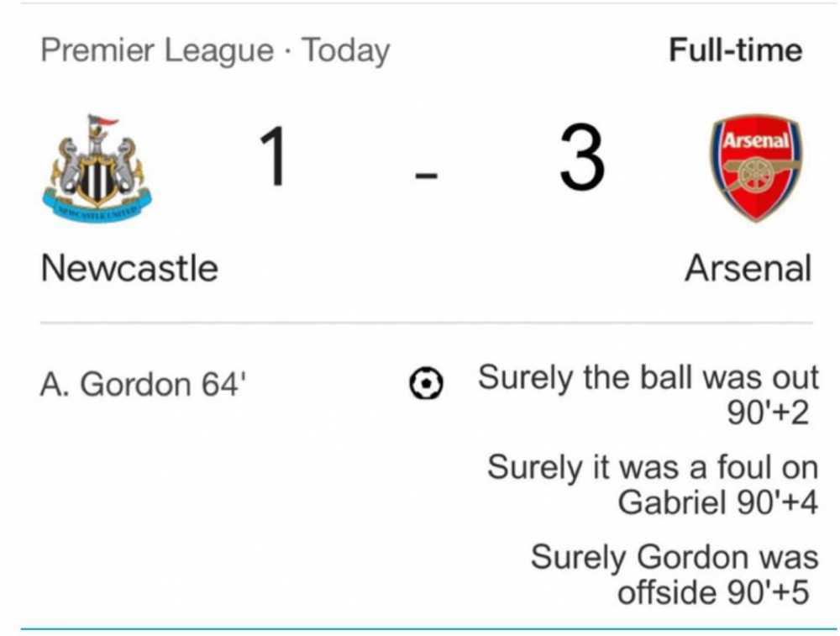Select 'Surely it was a foul on' entry

pyautogui.click(x=653, y=467)
